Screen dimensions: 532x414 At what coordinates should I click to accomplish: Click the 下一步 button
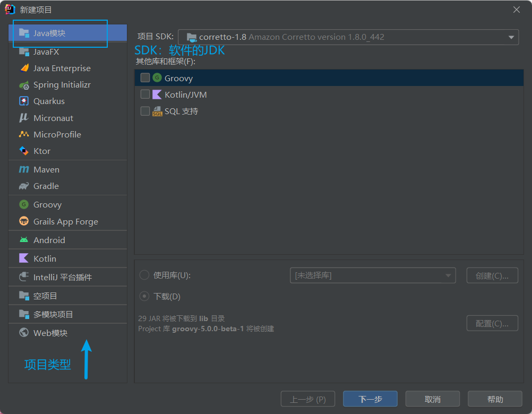coord(370,399)
